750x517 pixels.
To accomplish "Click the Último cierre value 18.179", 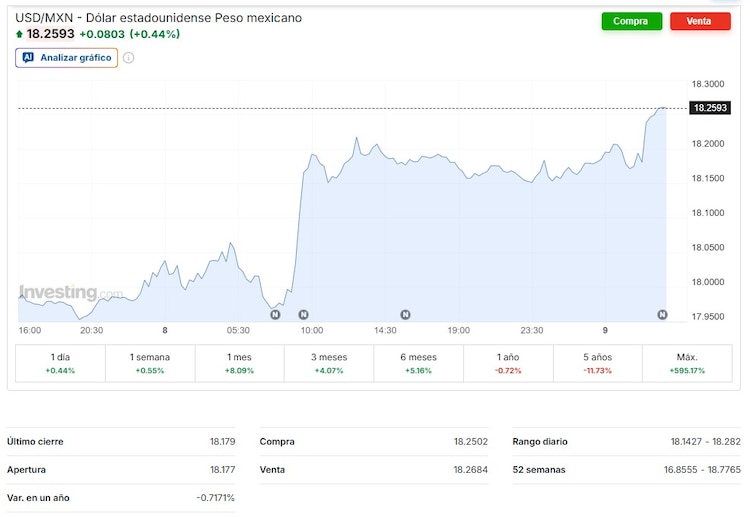I will pos(222,441).
